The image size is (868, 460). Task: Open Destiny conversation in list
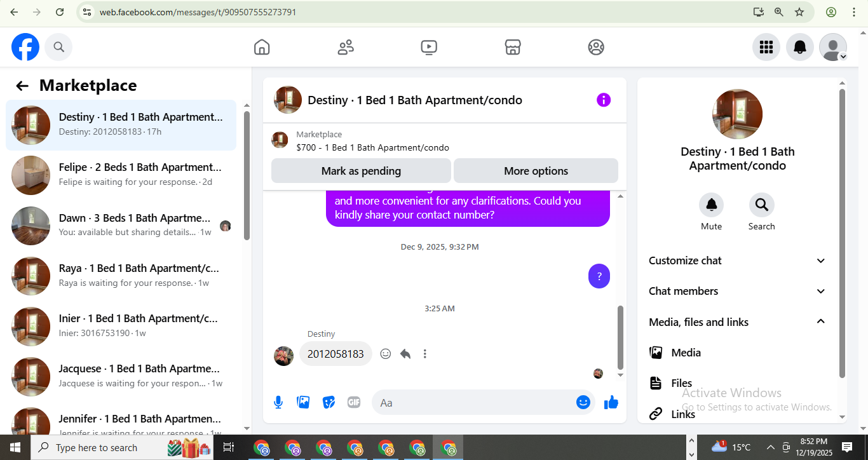(121, 125)
